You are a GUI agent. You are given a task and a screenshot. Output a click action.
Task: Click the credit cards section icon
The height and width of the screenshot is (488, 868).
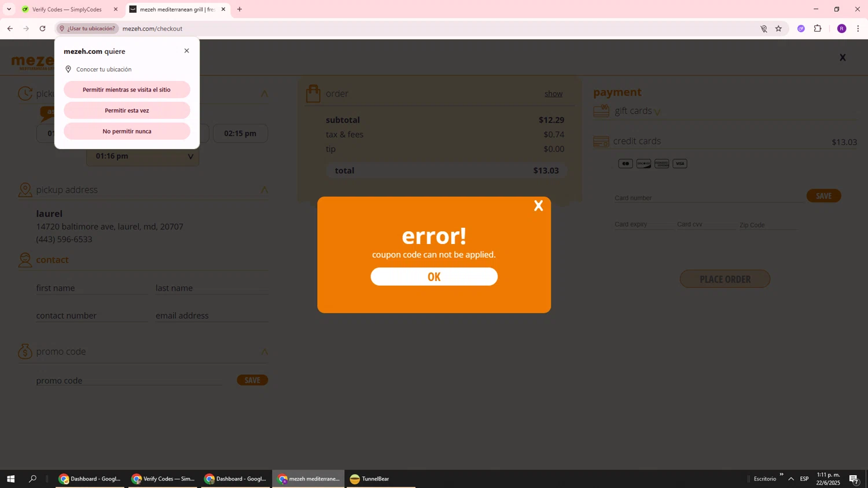pyautogui.click(x=601, y=141)
